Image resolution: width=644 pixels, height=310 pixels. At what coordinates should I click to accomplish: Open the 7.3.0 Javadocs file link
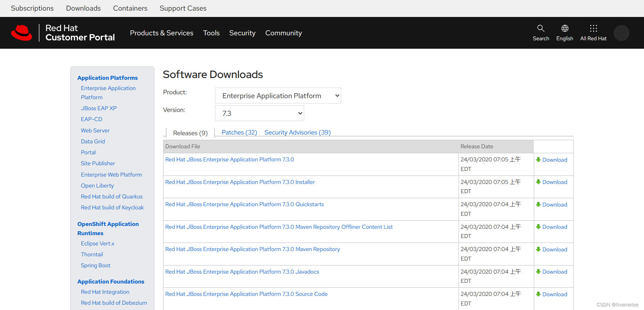242,272
